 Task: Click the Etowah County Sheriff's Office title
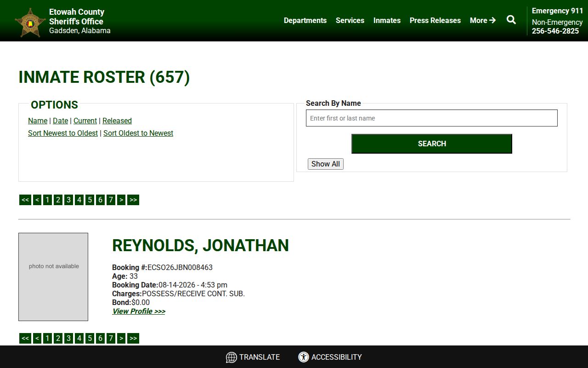point(77,17)
